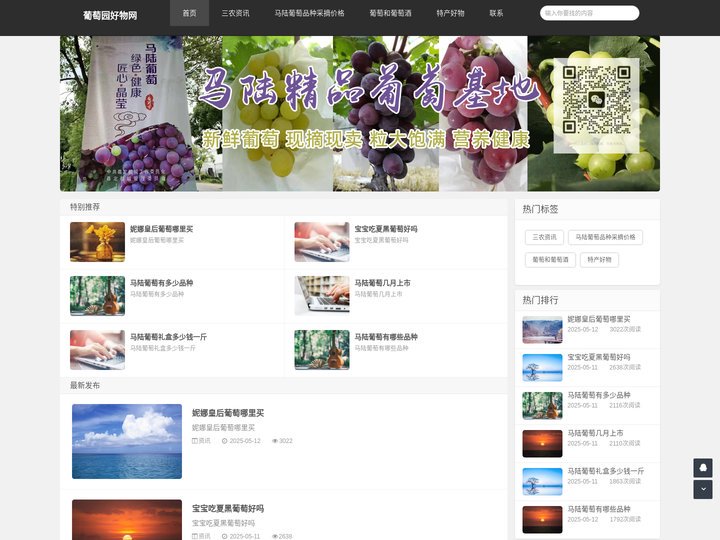Focus the search input in the header

pos(590,13)
